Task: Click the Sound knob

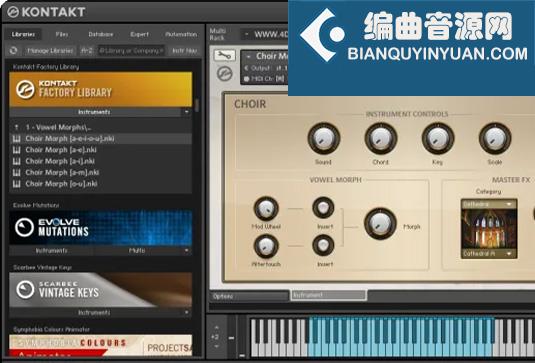Action: [x=323, y=139]
